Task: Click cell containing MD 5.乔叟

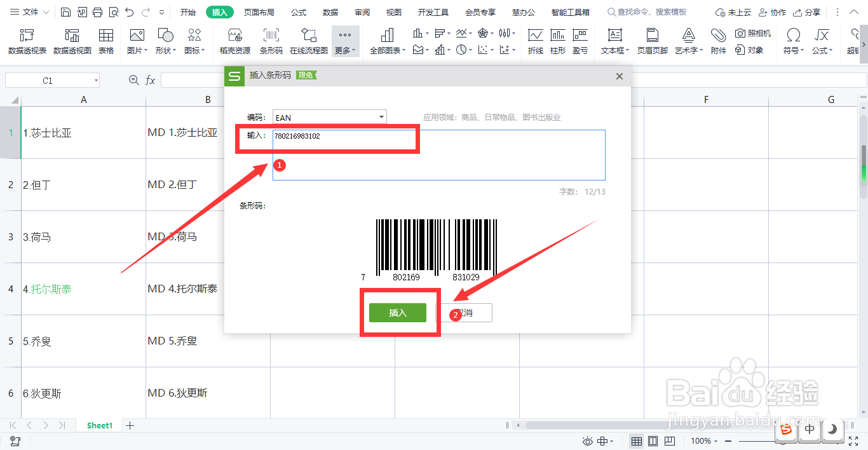Action: point(208,341)
